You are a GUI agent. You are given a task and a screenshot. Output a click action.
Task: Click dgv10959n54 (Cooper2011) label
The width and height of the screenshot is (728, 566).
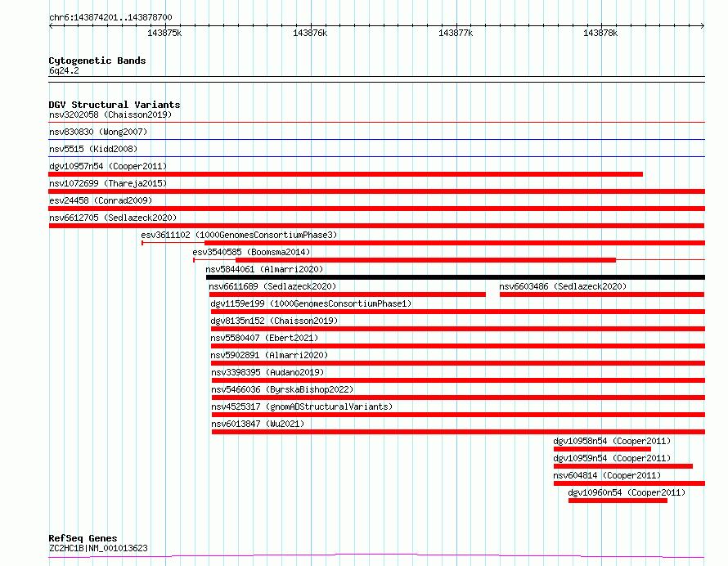[612, 458]
